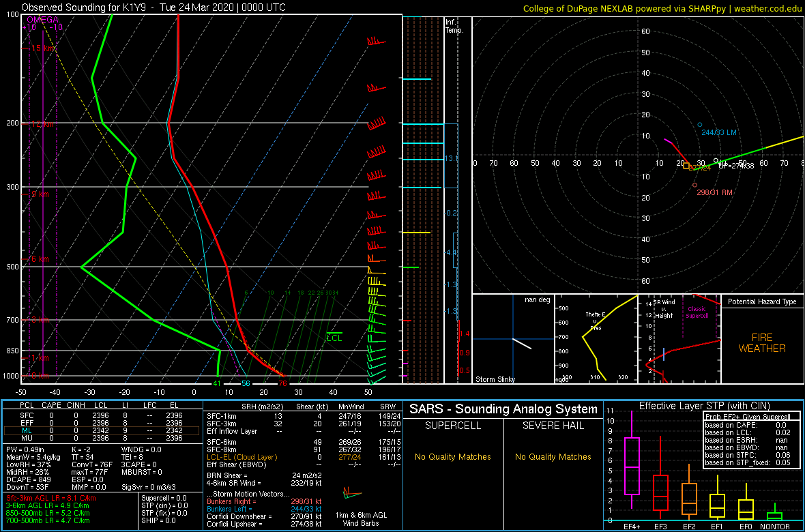Image resolution: width=805 pixels, height=532 pixels.
Task: Click the FIRE WEATHER hazard text
Action: tap(762, 342)
